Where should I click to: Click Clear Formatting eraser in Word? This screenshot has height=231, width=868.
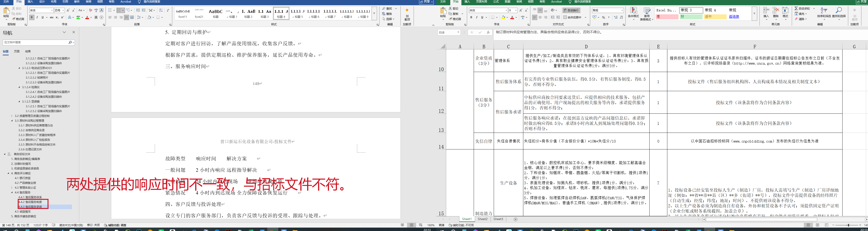[90, 10]
